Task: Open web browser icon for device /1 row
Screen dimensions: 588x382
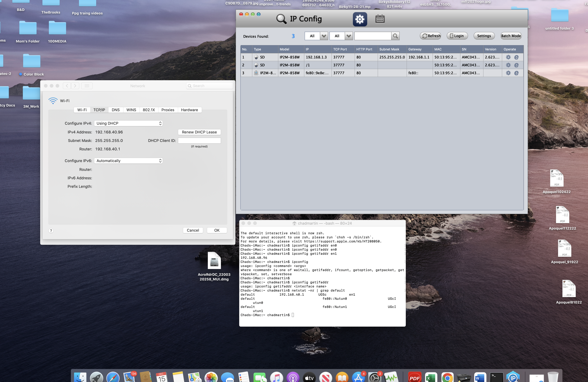Action: click(x=516, y=65)
